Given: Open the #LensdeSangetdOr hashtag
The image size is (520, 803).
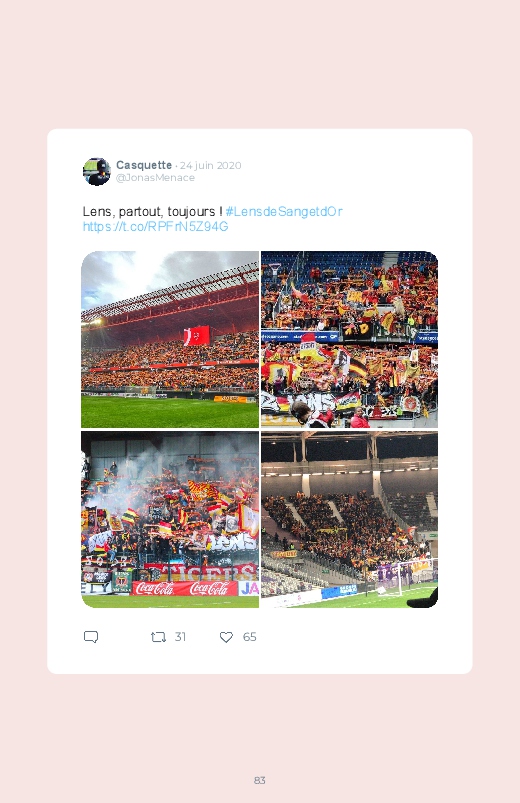Looking at the screenshot, I should pos(284,212).
